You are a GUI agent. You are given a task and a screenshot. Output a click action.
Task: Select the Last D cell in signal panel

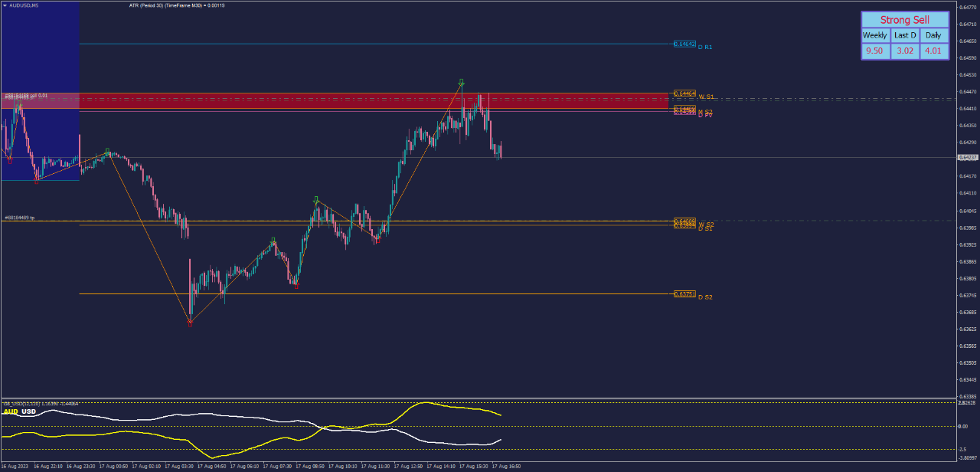(x=905, y=35)
